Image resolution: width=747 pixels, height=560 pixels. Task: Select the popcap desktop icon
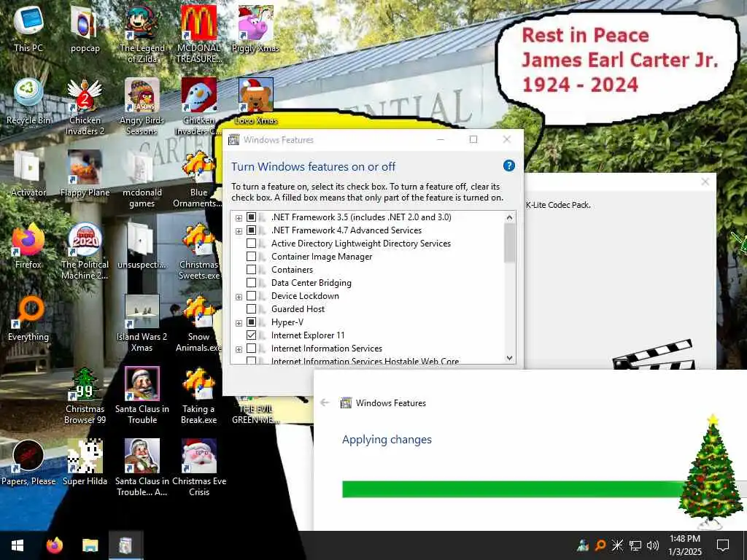click(x=85, y=29)
